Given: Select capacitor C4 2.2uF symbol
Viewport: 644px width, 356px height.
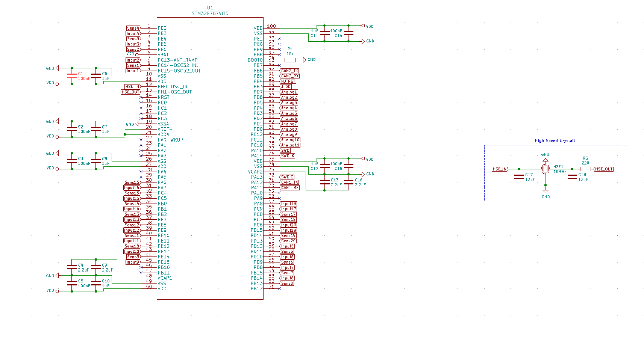Looking at the screenshot, I should pos(72,267).
